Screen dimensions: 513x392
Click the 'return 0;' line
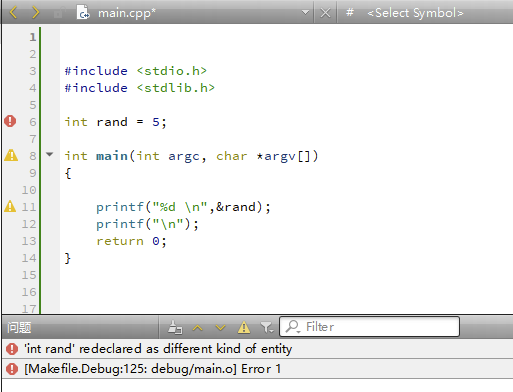point(131,241)
